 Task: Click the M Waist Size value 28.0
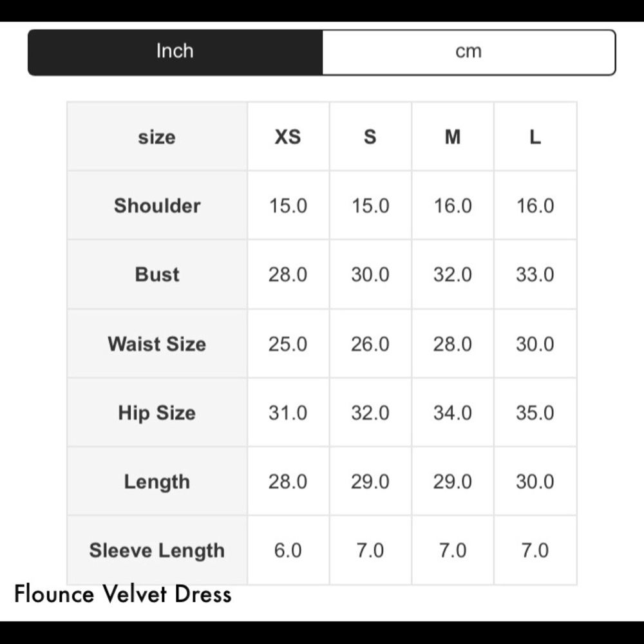point(452,343)
